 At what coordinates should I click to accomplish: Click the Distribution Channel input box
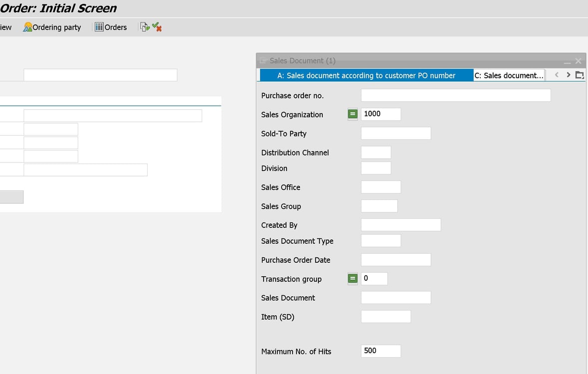(x=375, y=152)
